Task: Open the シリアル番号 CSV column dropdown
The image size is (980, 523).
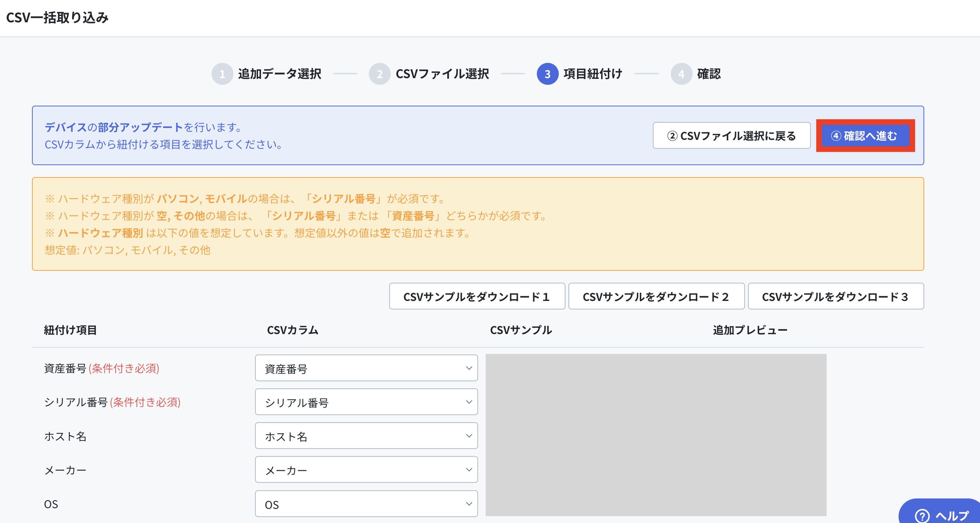Action: [x=366, y=402]
